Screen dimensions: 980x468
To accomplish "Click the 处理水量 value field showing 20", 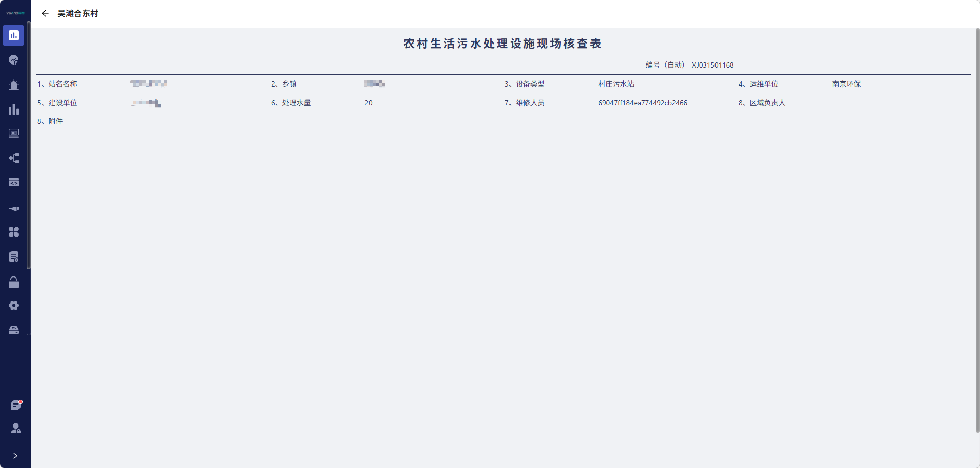I will click(369, 102).
